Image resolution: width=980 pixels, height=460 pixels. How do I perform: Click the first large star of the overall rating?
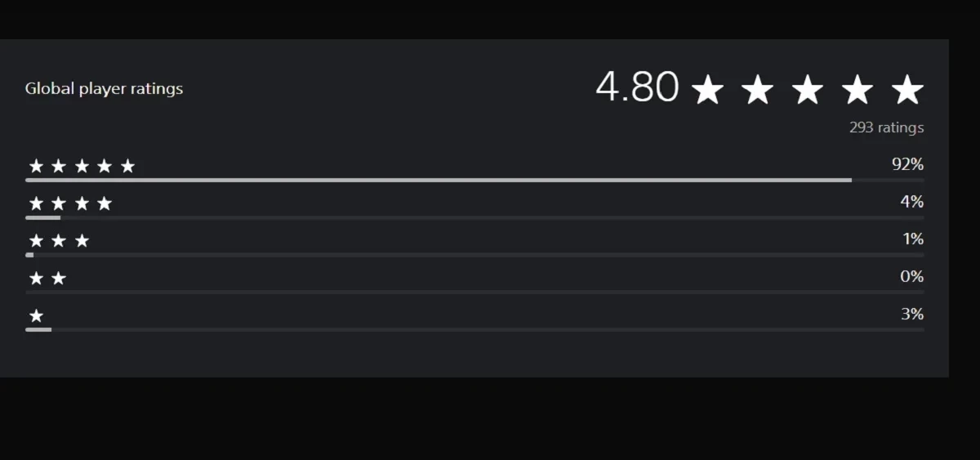pyautogui.click(x=707, y=90)
